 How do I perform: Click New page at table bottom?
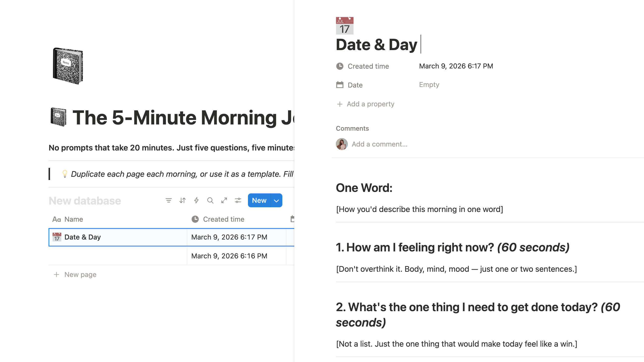[80, 274]
